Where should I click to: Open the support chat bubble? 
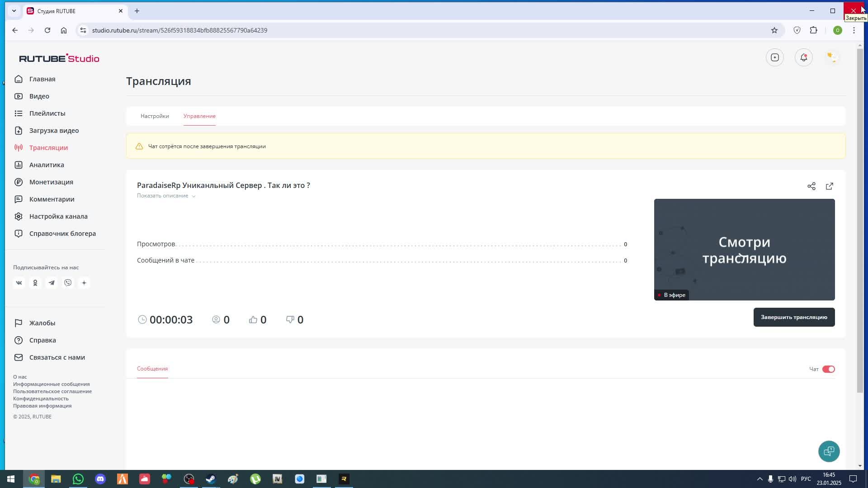(x=829, y=451)
